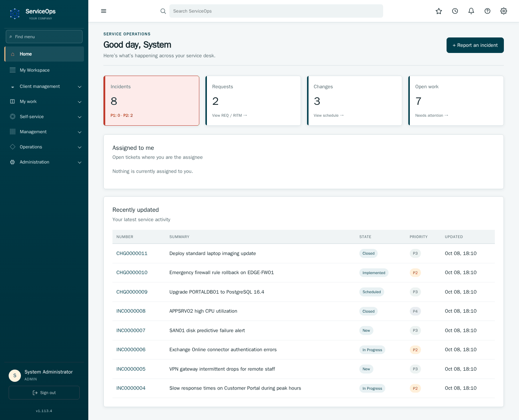Open My Workspace menu item

[x=44, y=70]
